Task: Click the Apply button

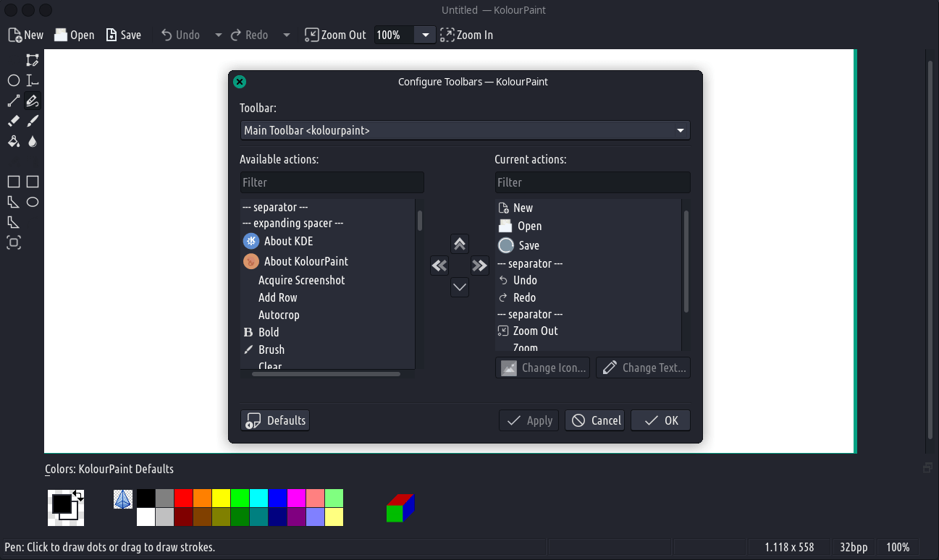Action: point(529,420)
